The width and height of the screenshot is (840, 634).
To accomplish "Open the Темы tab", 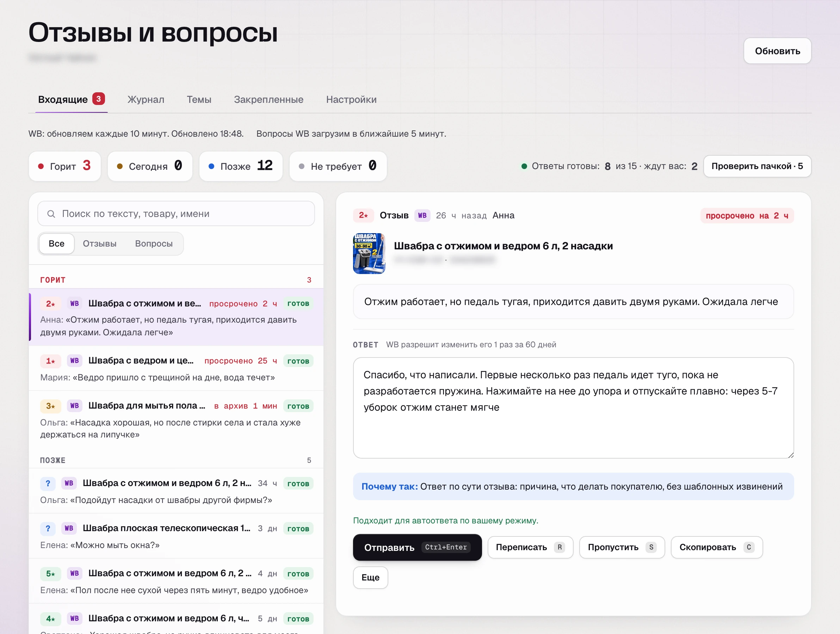I will pyautogui.click(x=199, y=99).
